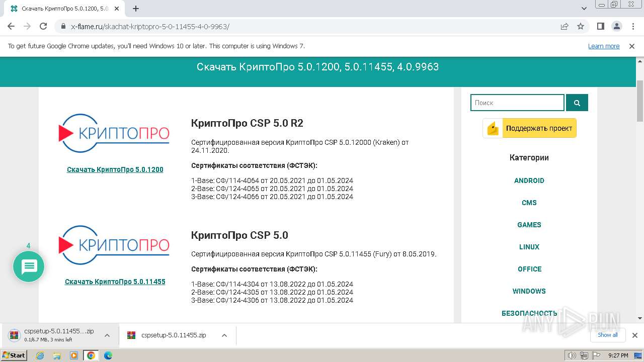The height and width of the screenshot is (362, 644).
Task: Open the Chrome profile avatar
Action: click(x=617, y=26)
